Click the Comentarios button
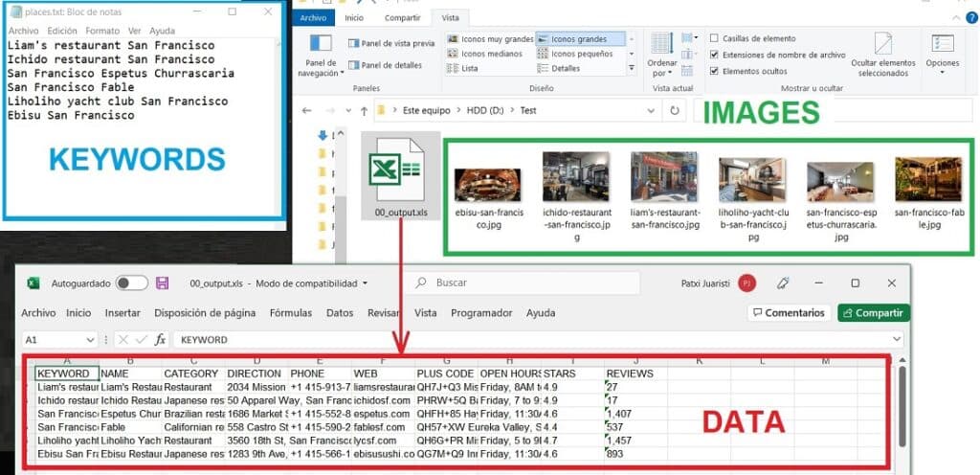Image resolution: width=980 pixels, height=475 pixels. pos(789,312)
